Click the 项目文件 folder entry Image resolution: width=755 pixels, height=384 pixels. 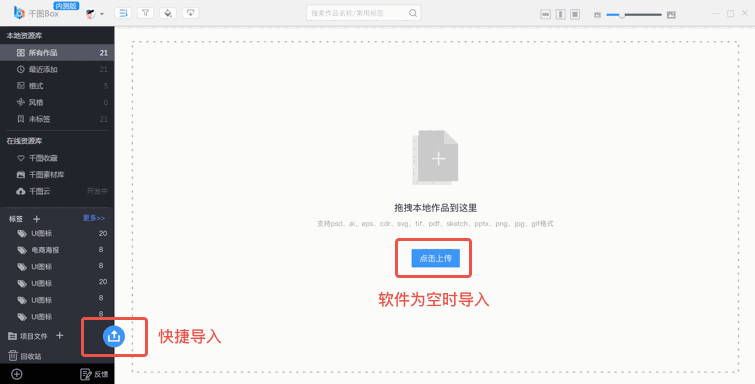click(x=28, y=336)
